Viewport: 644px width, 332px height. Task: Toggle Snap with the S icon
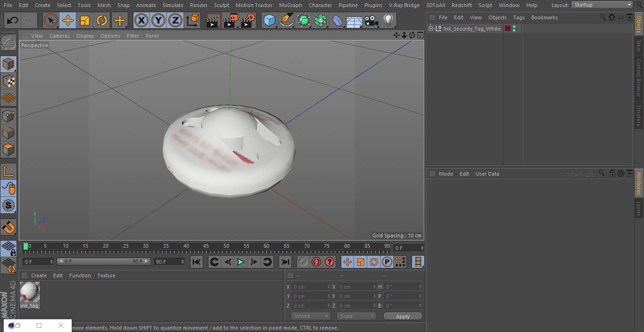8,205
